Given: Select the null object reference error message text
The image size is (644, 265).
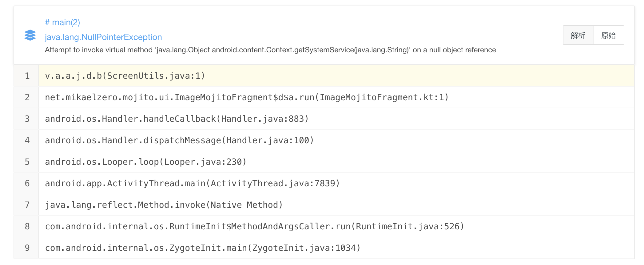Looking at the screenshot, I should [x=270, y=49].
